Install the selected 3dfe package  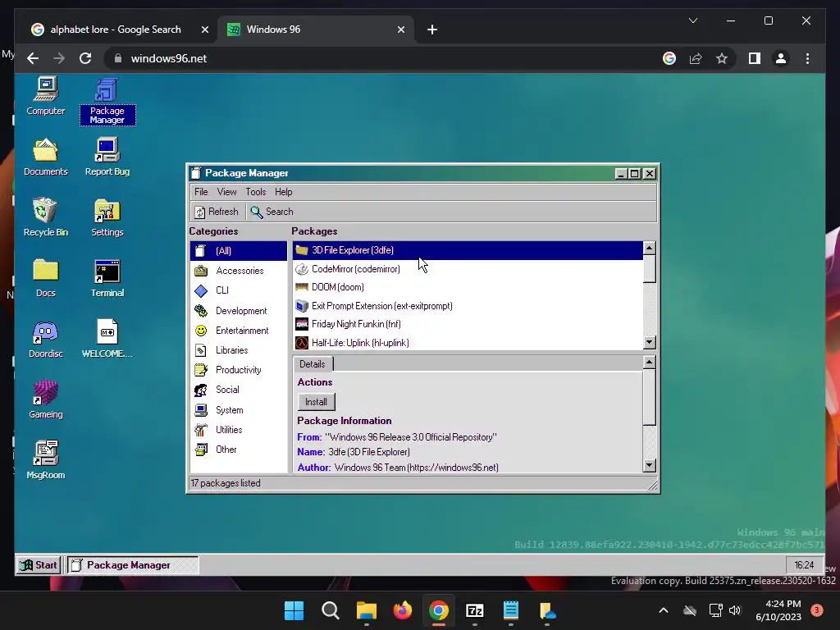pyautogui.click(x=316, y=402)
